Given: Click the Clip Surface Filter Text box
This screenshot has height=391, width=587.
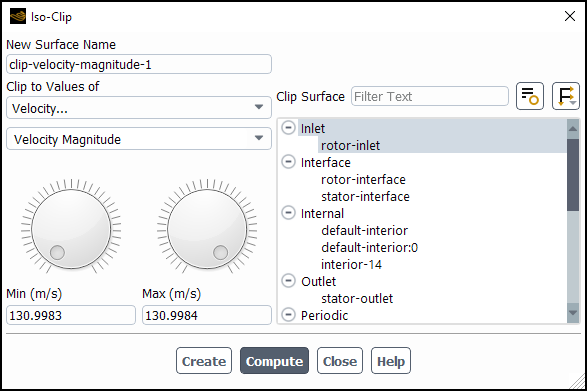Looking at the screenshot, I should 430,97.
